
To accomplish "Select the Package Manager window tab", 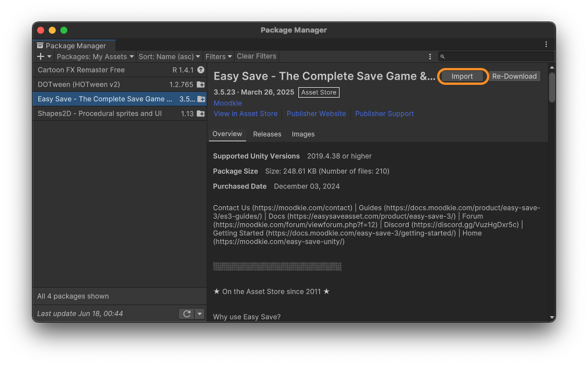I will (74, 45).
